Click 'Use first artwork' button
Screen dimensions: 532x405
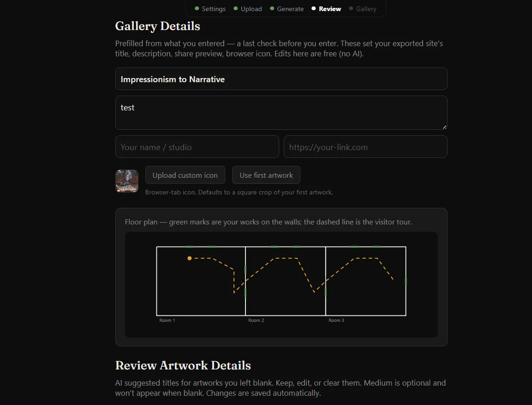click(x=266, y=175)
